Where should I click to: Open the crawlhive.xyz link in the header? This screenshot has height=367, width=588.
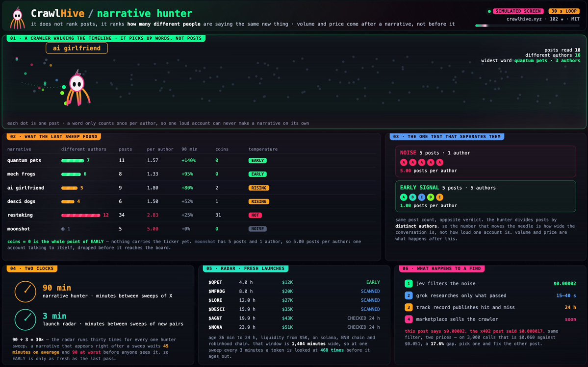tap(524, 19)
